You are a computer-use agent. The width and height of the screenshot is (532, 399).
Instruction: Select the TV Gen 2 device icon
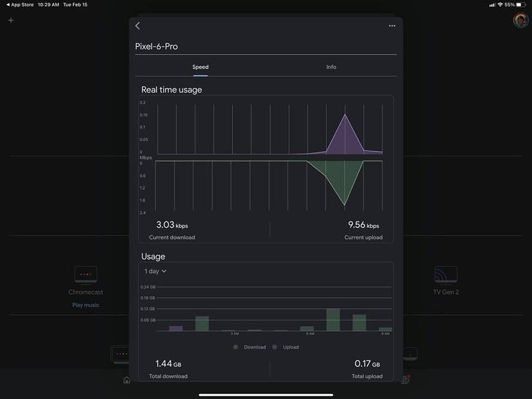(446, 274)
